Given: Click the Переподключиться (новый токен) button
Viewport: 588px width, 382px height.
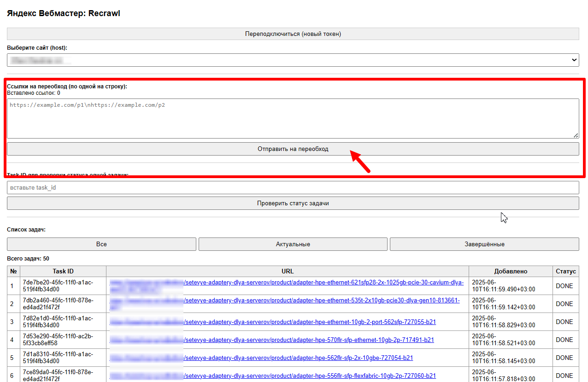Looking at the screenshot, I should point(293,34).
